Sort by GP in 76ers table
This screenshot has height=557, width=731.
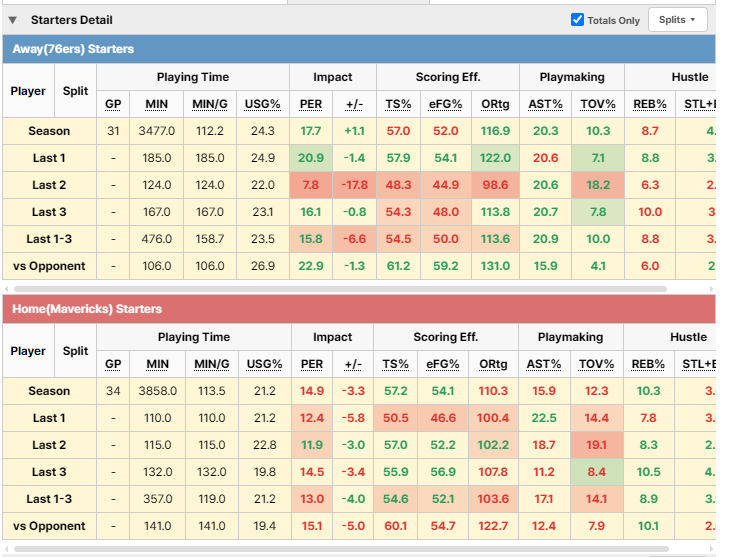113,104
